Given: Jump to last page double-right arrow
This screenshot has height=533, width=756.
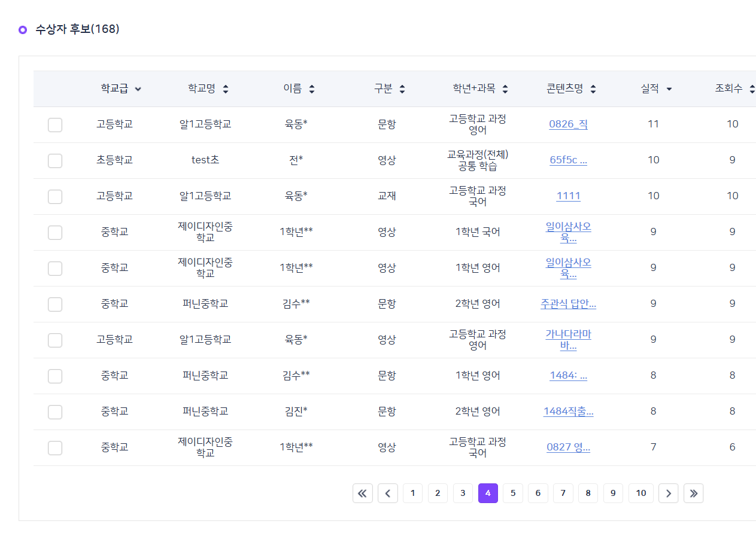Looking at the screenshot, I should point(693,493).
